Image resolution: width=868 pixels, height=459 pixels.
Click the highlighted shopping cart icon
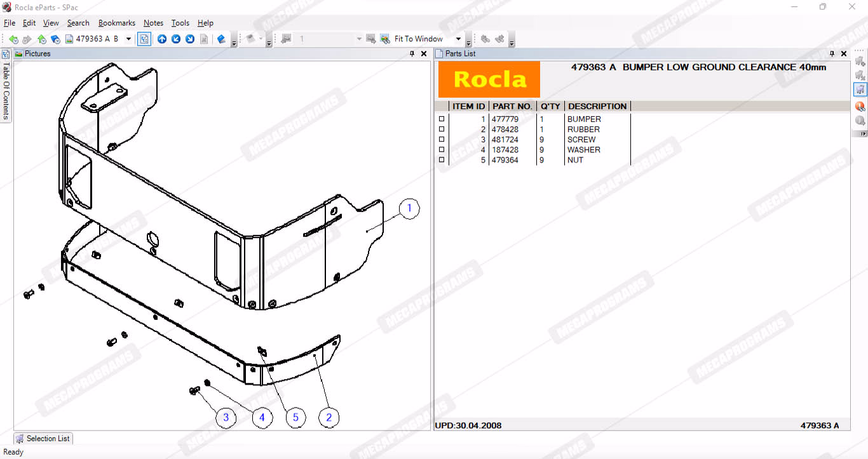(x=860, y=90)
